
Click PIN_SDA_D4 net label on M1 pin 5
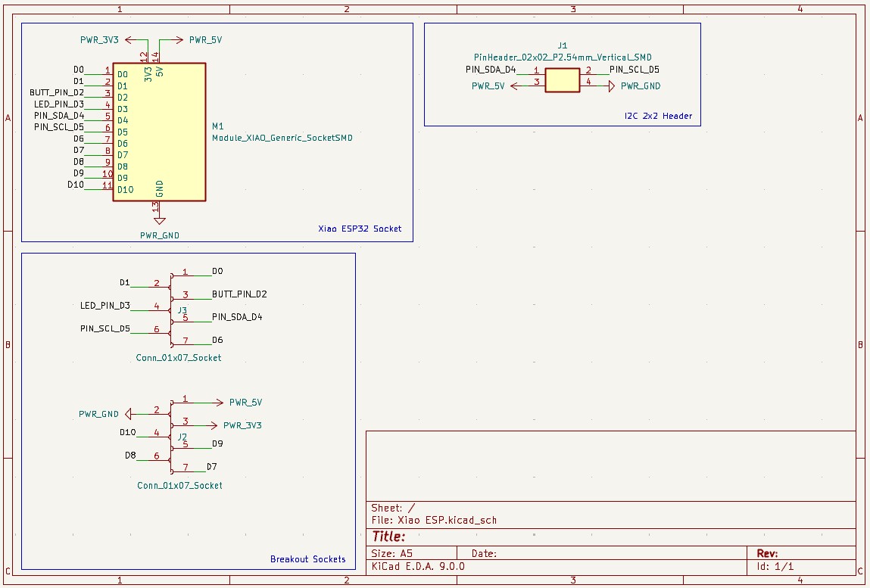pos(59,115)
